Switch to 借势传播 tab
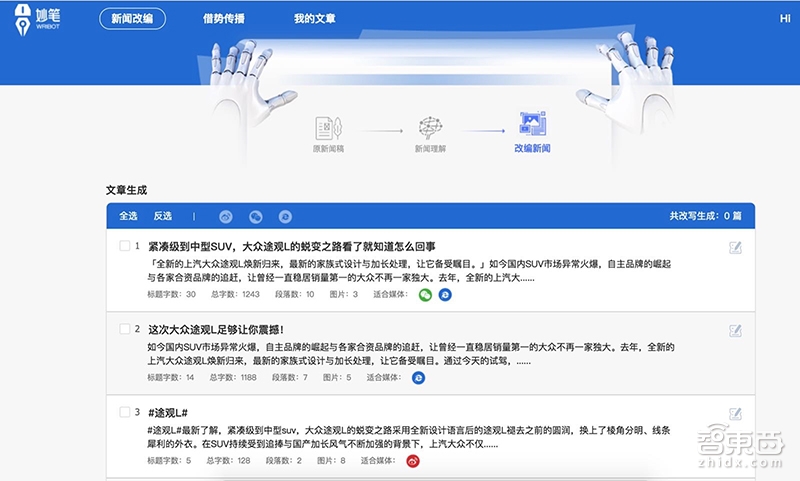Image resolution: width=800 pixels, height=481 pixels. point(224,19)
